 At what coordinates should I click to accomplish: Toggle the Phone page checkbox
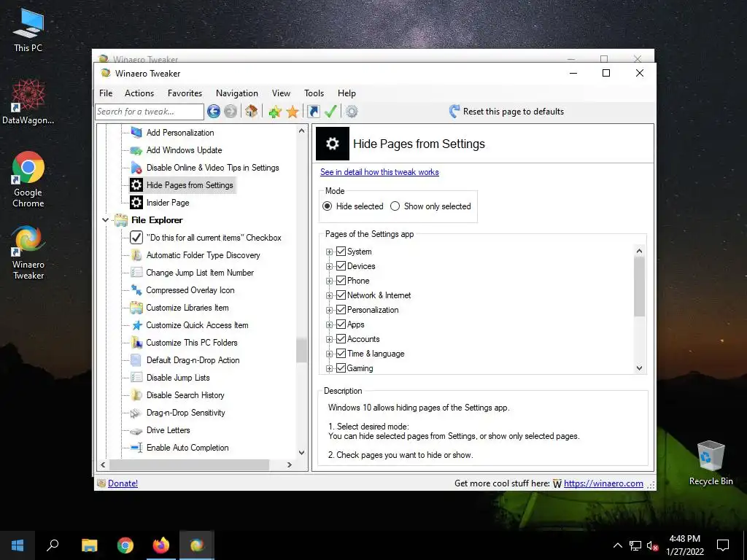click(341, 281)
